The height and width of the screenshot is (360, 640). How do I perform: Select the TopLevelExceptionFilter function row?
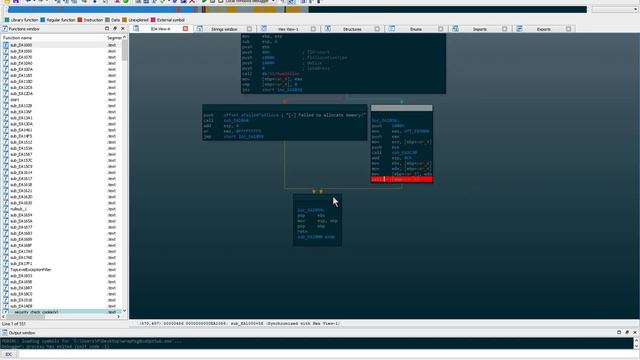pyautogui.click(x=61, y=270)
